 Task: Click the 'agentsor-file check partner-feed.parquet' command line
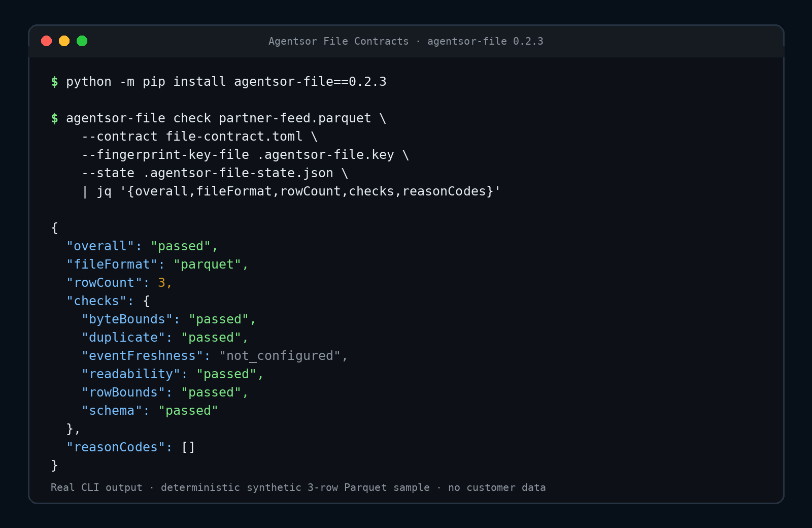click(219, 118)
